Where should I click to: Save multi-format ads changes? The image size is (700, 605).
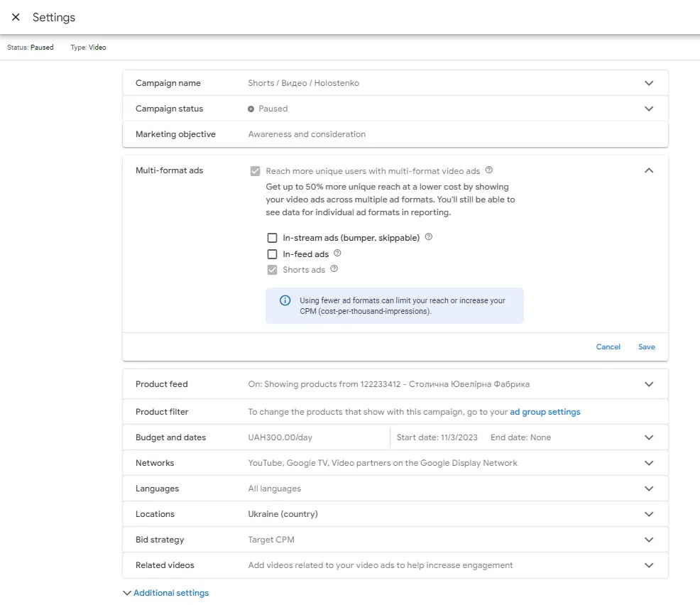tap(647, 347)
